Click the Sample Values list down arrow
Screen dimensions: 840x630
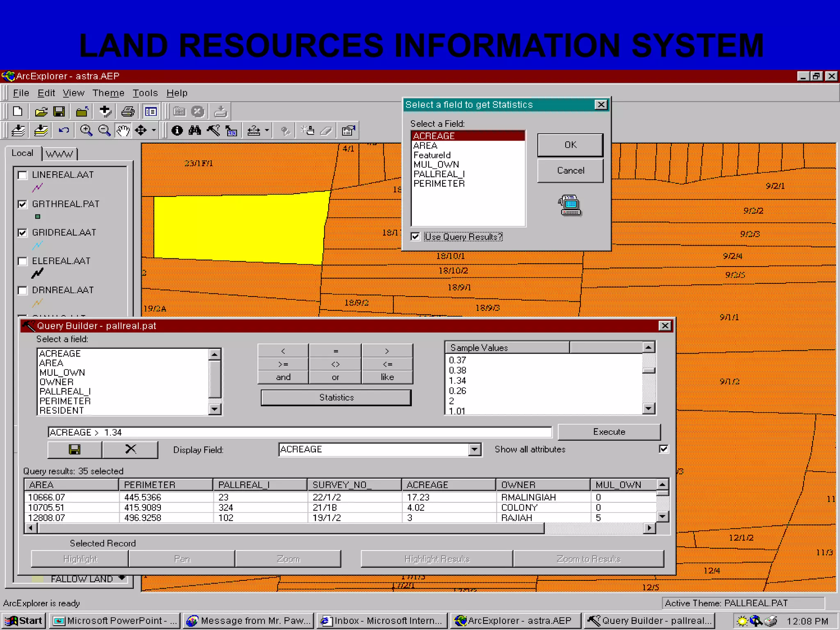pyautogui.click(x=648, y=408)
